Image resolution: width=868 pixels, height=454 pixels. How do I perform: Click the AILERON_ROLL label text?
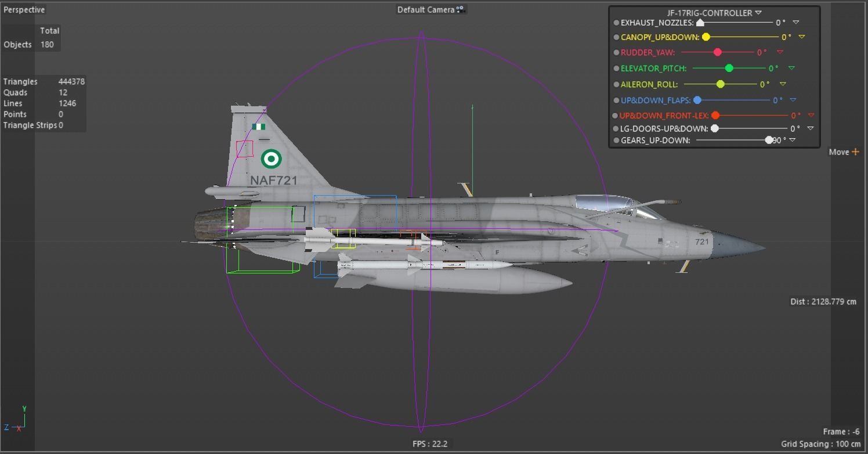[x=649, y=85]
